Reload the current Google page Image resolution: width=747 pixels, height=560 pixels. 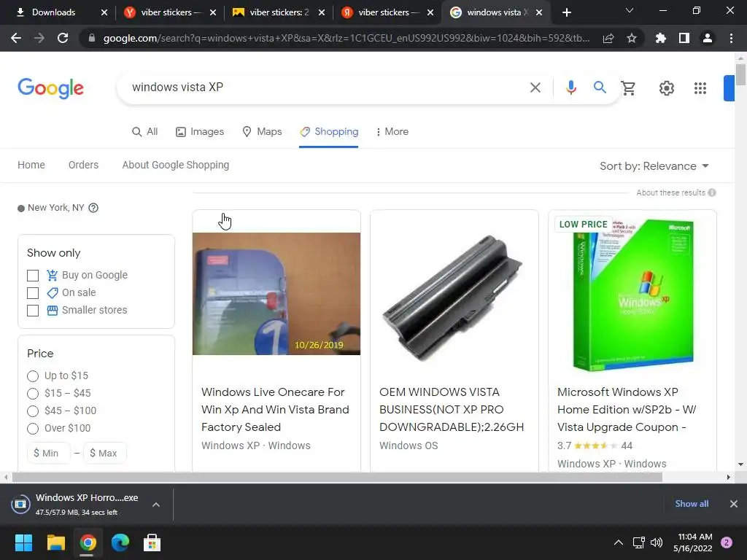(63, 38)
